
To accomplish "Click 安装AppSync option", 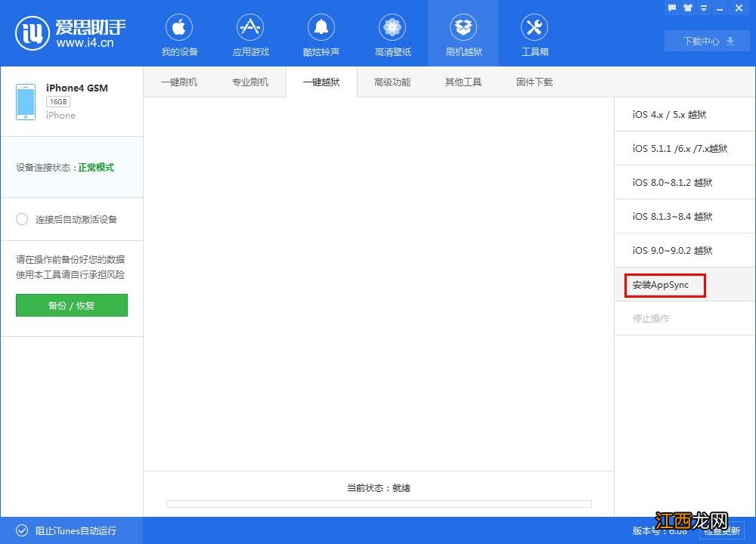I will [x=685, y=284].
